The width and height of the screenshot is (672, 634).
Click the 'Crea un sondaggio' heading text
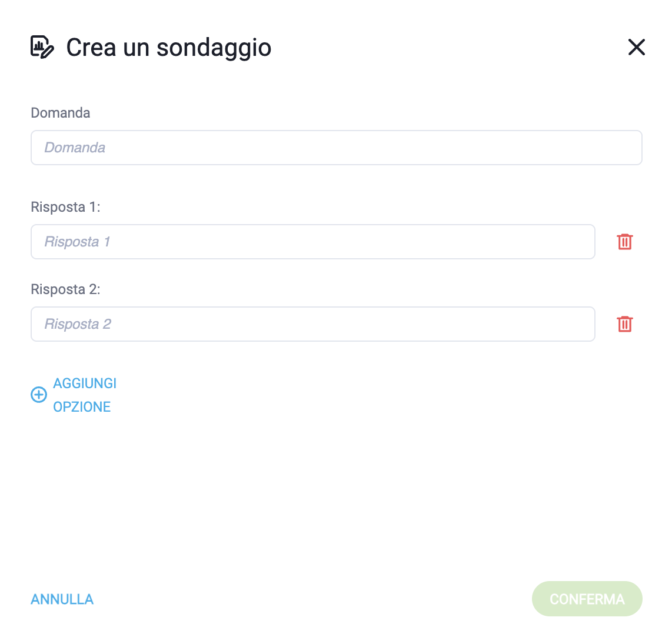(168, 48)
